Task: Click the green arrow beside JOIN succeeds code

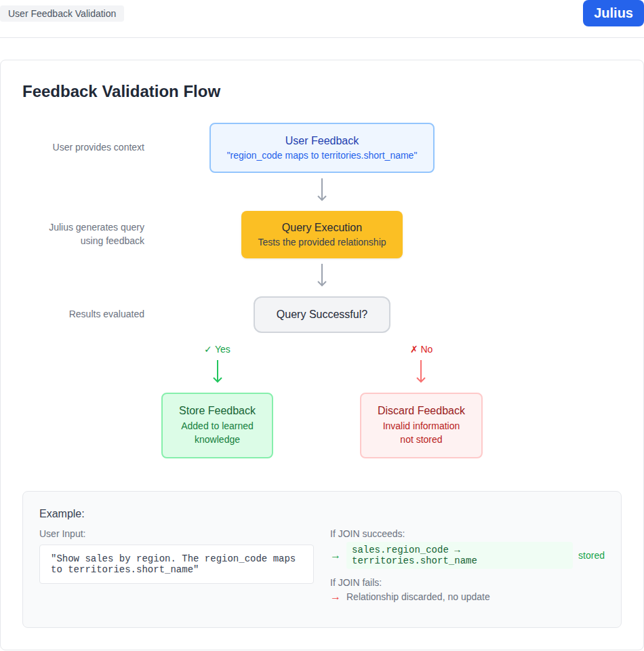Action: click(x=336, y=556)
